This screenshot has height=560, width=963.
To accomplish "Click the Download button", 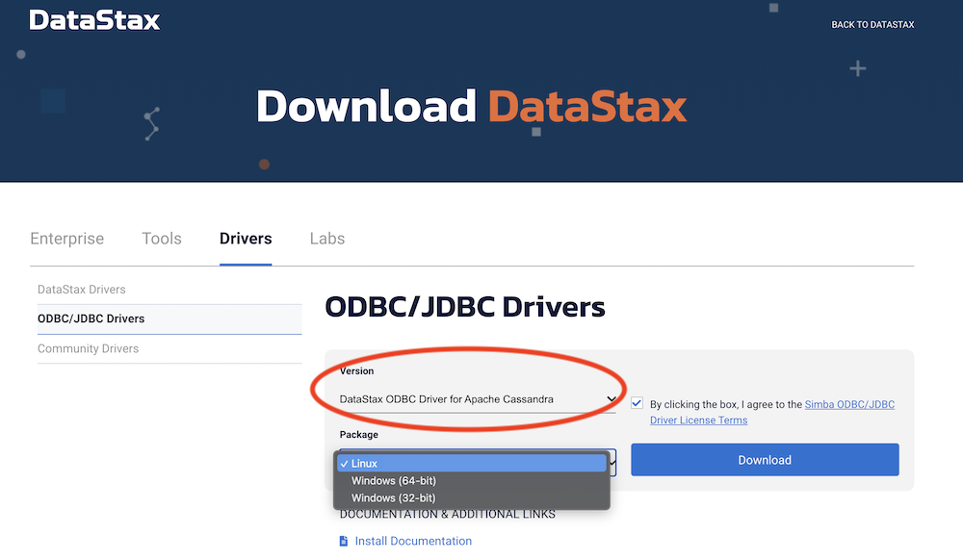I will pos(765,460).
